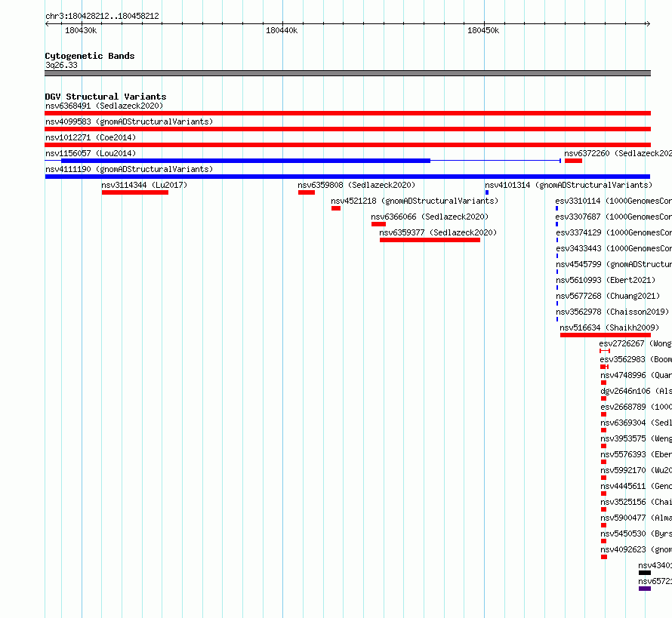Click red bar under nsv6368491
672x618 pixels.
[x=347, y=113]
